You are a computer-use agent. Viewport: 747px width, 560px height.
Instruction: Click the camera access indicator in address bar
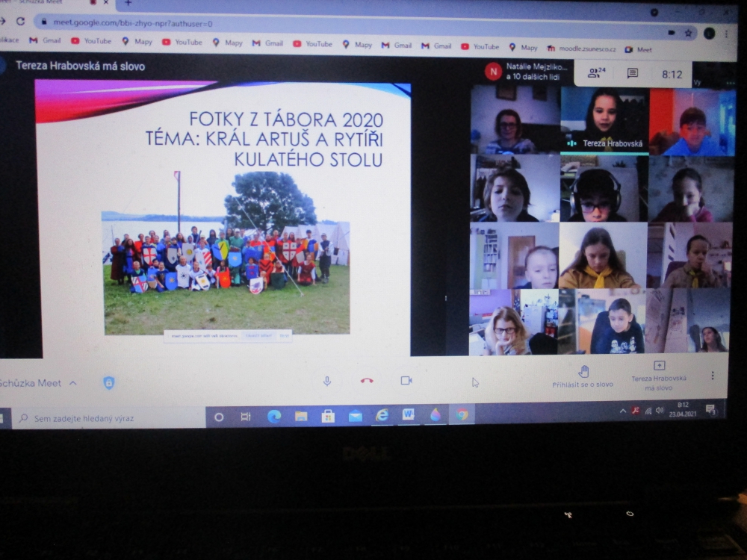pos(672,32)
